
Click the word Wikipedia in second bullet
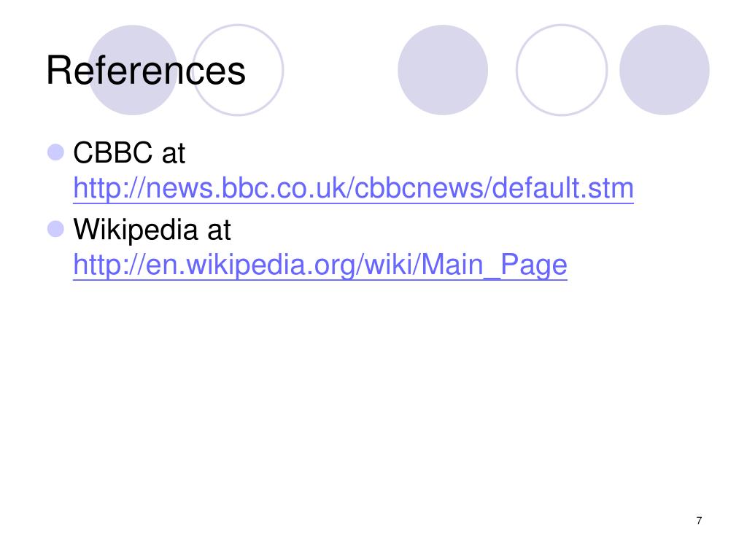click(136, 230)
